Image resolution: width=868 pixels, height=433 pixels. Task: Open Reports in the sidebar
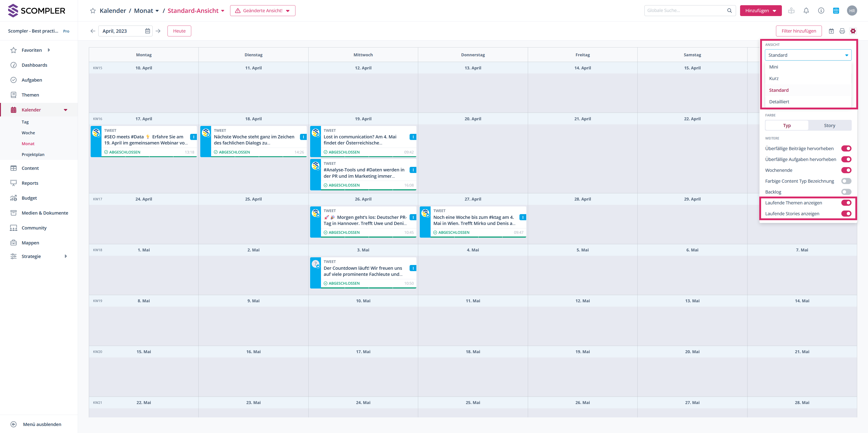point(30,183)
